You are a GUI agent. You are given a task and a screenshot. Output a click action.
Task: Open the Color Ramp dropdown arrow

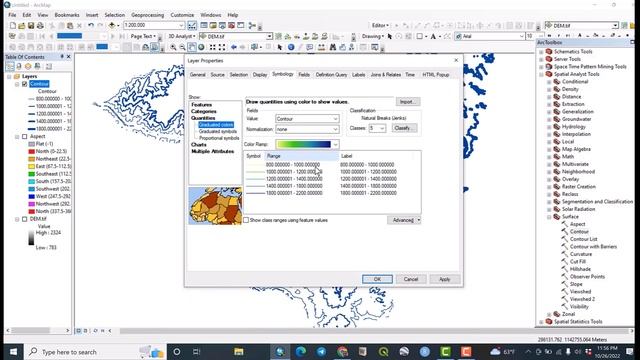336,144
